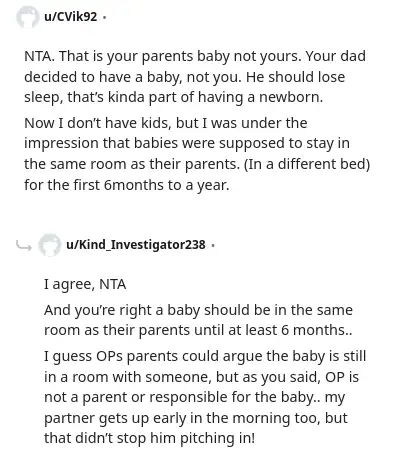Image resolution: width=400 pixels, height=474 pixels.
Task: Visit the u/Kind_Investigator238 profile link
Action: click(136, 245)
